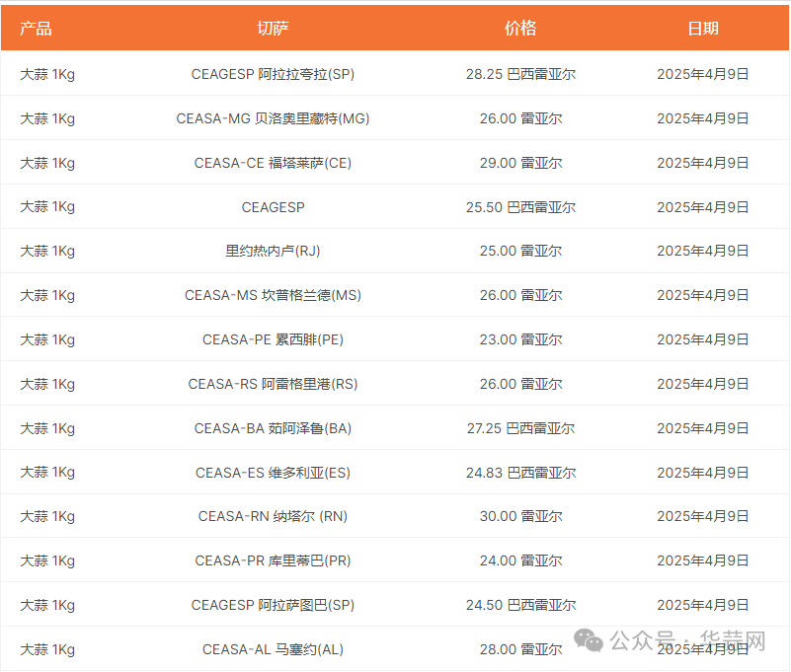The image size is (791, 672).
Task: Click CEASA-PR 库里蒂巴(PR) market cell
Action: pyautogui.click(x=273, y=560)
